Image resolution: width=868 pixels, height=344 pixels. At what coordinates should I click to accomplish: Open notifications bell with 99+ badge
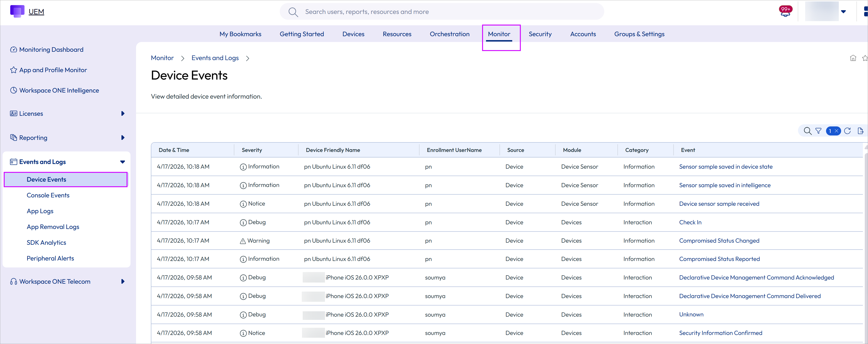pyautogui.click(x=785, y=11)
